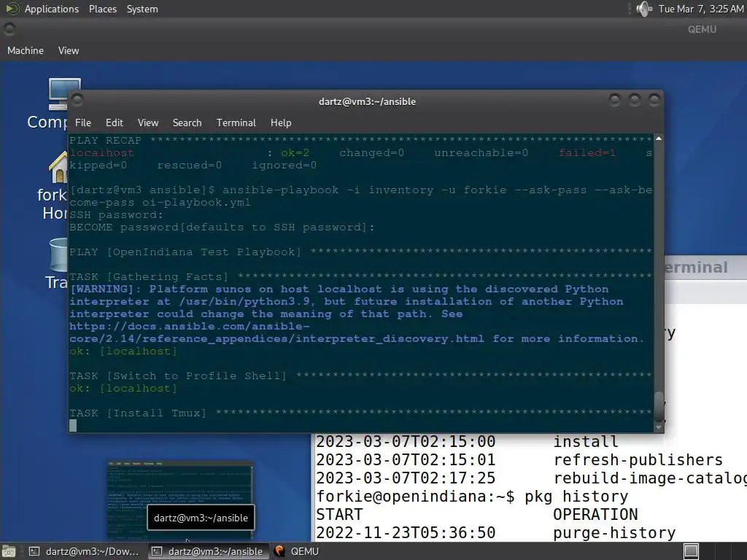747x560 pixels.
Task: Click the terminal scrollbar up arrow
Action: (x=659, y=139)
